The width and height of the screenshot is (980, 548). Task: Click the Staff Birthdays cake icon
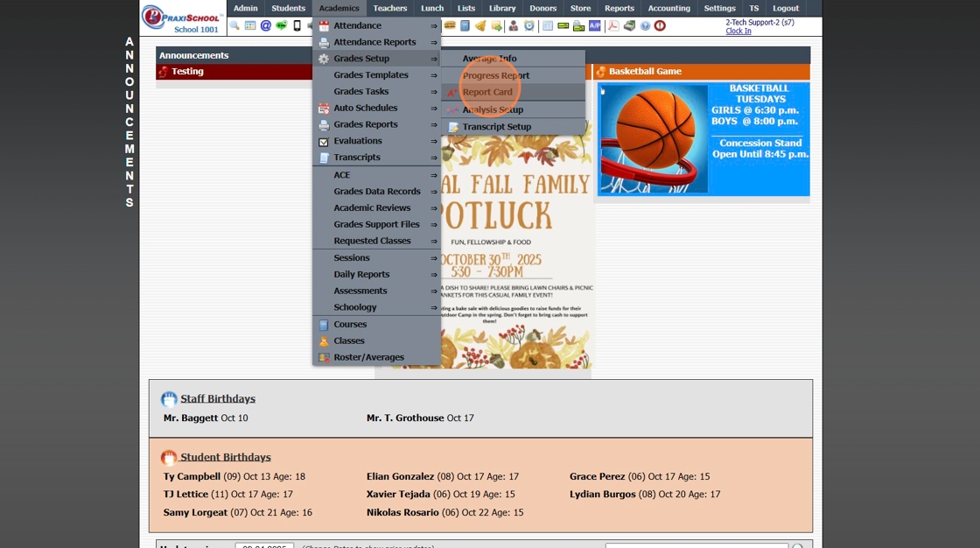click(169, 399)
